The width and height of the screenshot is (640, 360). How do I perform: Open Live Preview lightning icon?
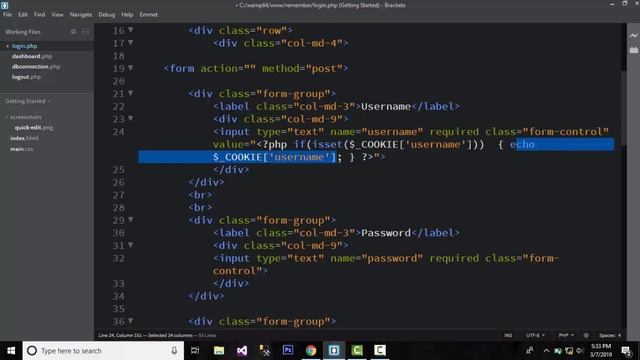click(633, 36)
